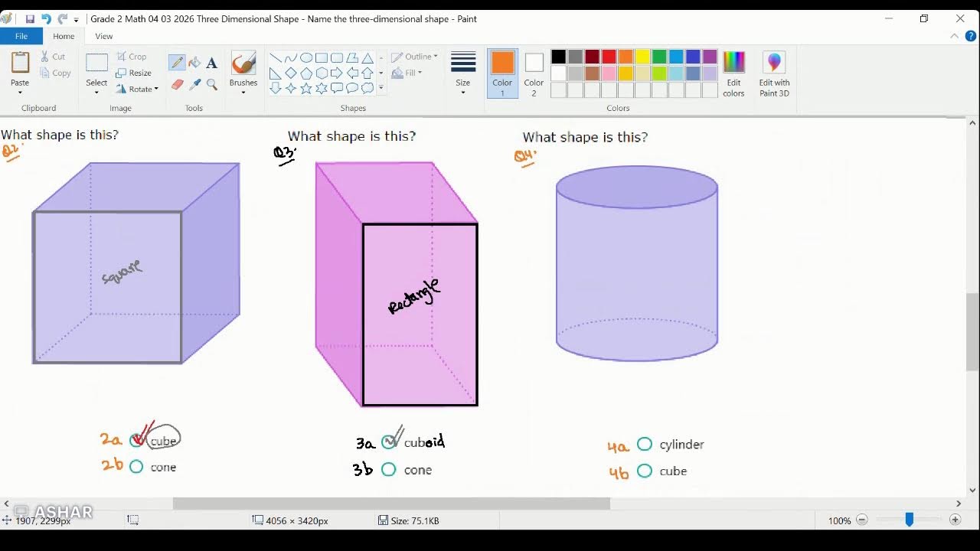Pick the red color swatch
980x551 pixels.
pos(609,57)
